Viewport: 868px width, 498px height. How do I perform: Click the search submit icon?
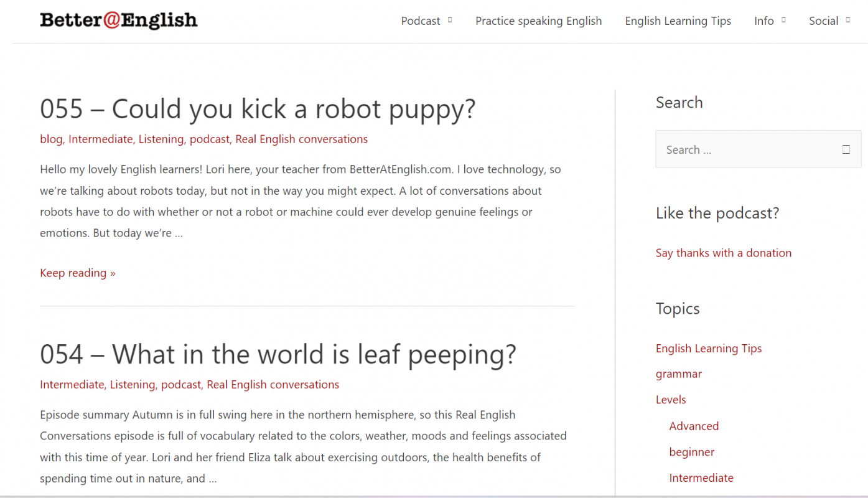tap(846, 149)
